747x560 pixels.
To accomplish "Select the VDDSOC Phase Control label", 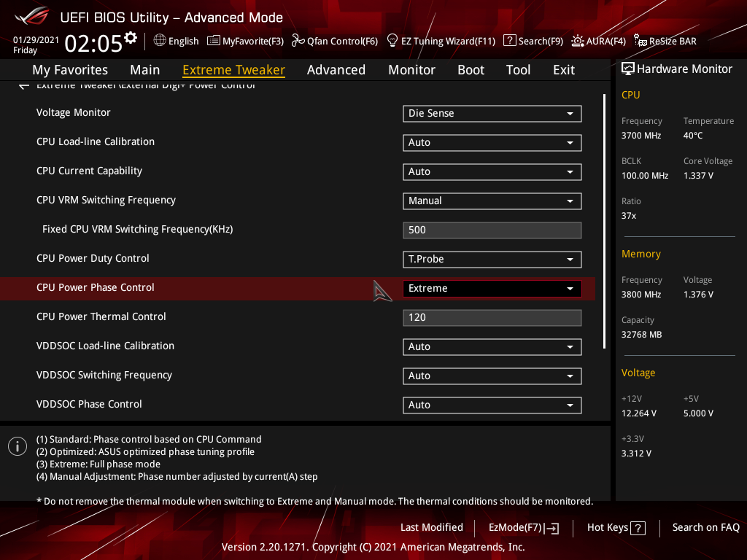I will [89, 404].
